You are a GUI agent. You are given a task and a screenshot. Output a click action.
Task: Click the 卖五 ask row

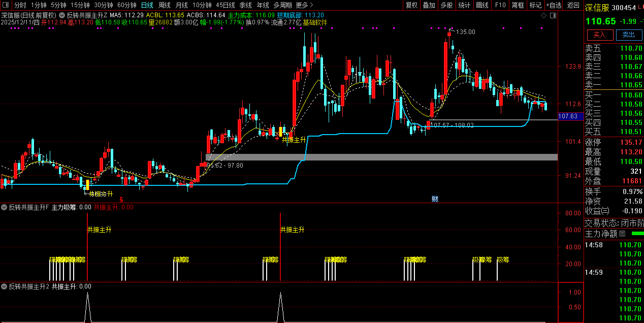(x=614, y=49)
